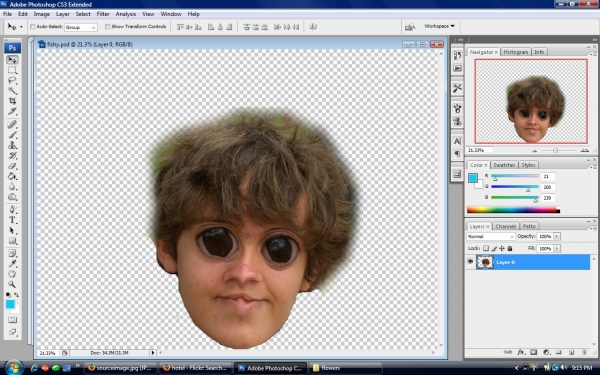Select the Zoom tool
The height and width of the screenshot is (375, 600).
12,284
